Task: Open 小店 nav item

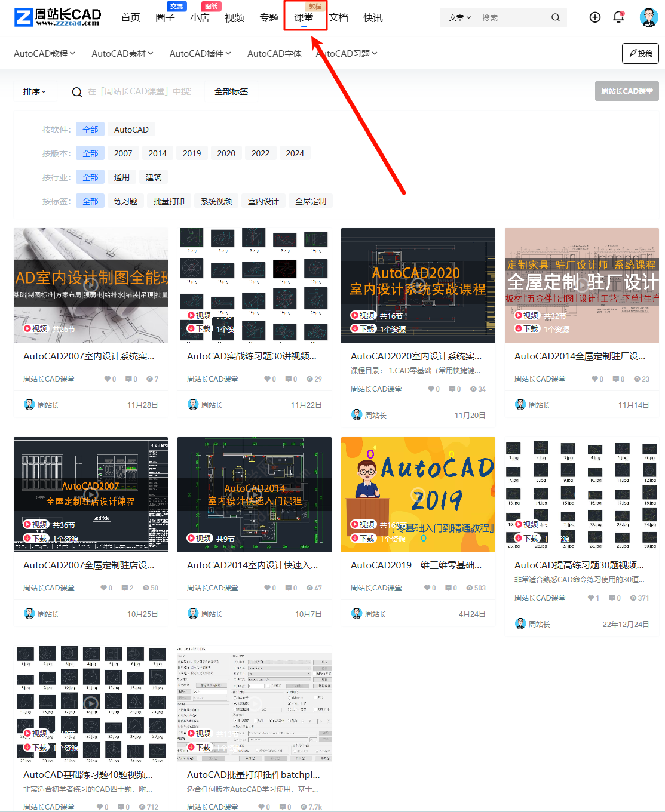Action: (200, 17)
